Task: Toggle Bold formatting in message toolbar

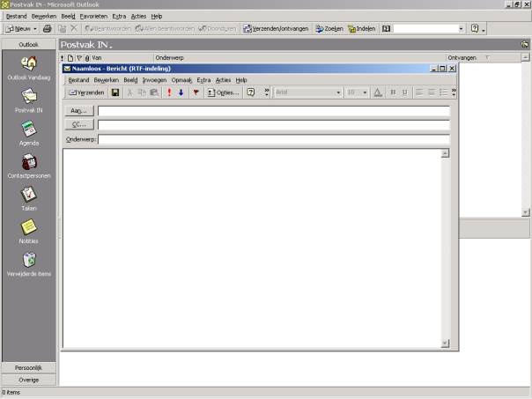Action: (393, 92)
